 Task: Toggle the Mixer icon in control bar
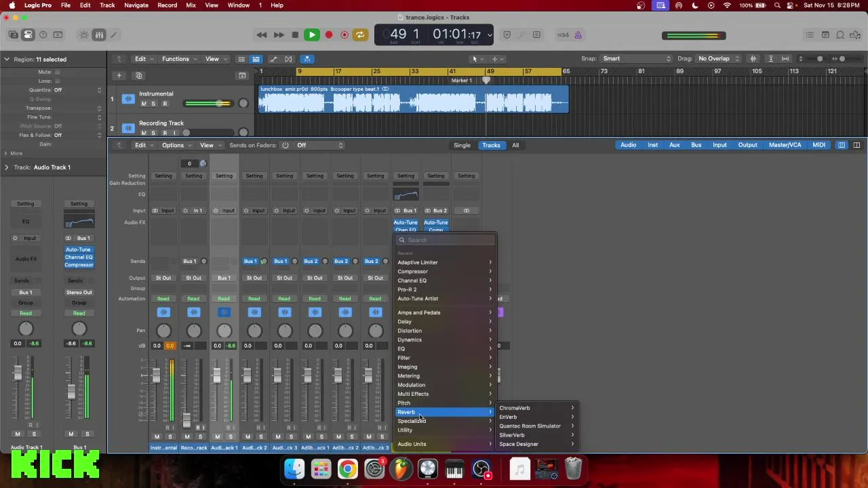[99, 35]
